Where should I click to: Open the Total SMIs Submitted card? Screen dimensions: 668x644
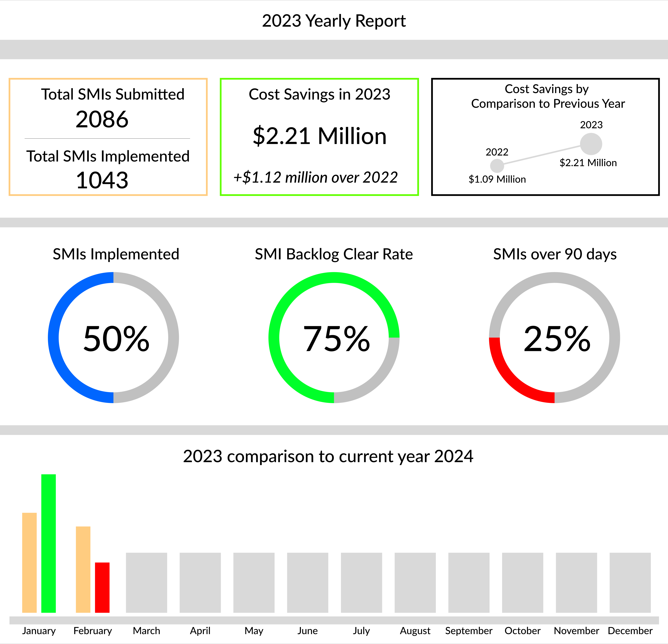click(x=112, y=95)
